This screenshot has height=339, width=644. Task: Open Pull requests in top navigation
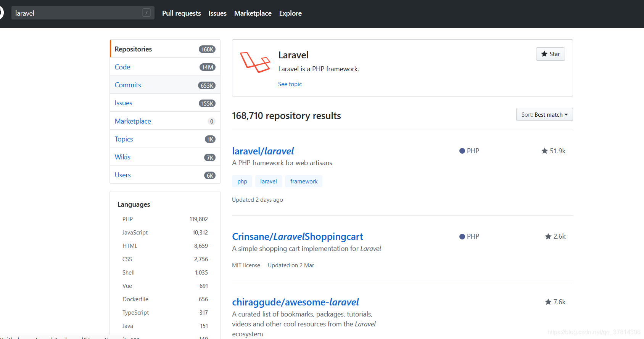pos(181,13)
